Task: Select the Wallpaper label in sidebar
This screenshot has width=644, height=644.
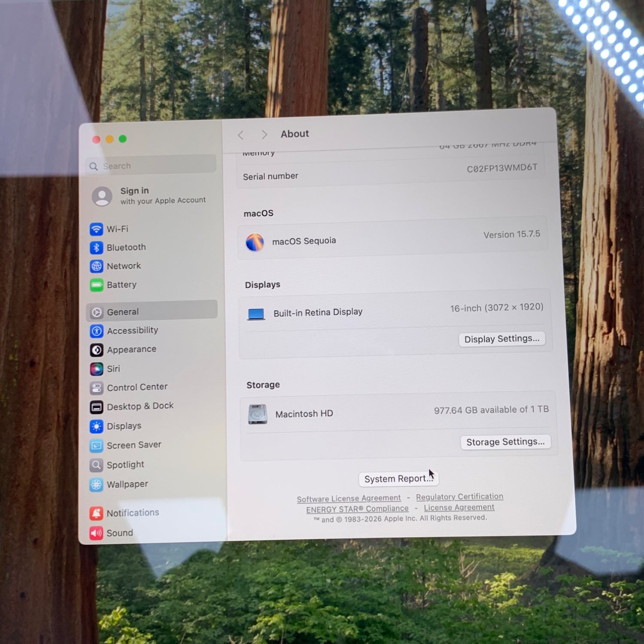Action: click(127, 484)
